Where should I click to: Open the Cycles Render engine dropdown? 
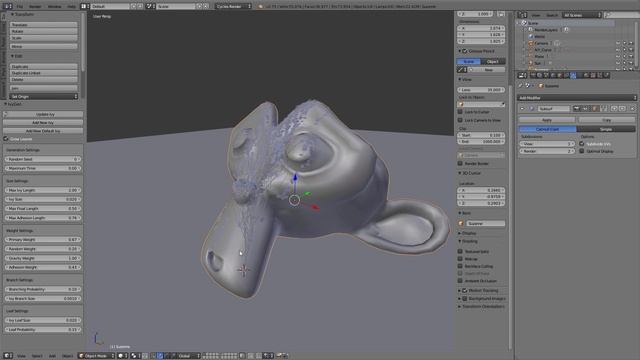[x=233, y=7]
